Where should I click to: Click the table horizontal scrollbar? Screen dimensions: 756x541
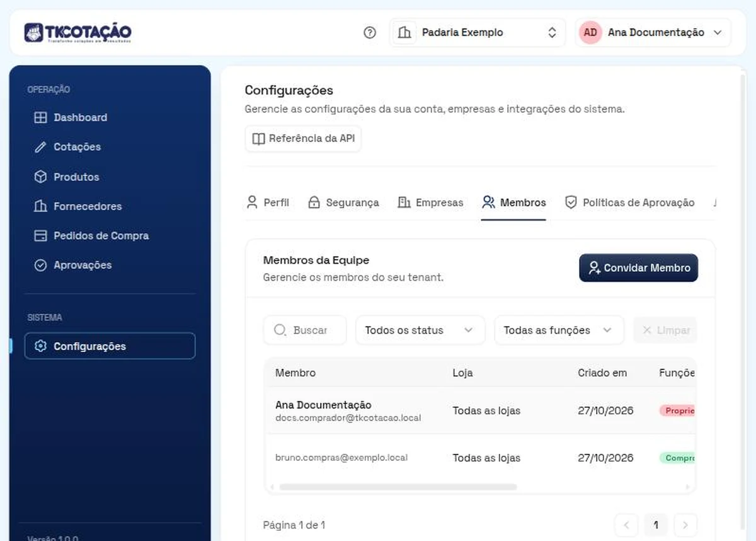[398, 487]
